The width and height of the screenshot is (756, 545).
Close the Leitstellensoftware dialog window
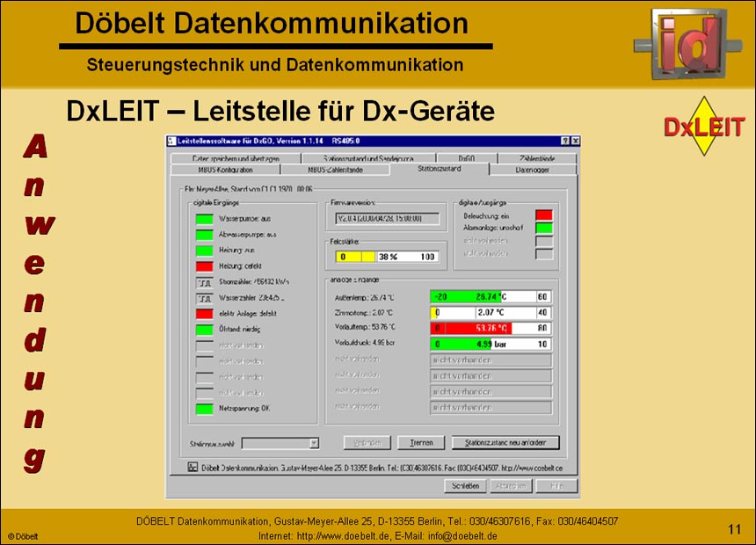[x=575, y=141]
